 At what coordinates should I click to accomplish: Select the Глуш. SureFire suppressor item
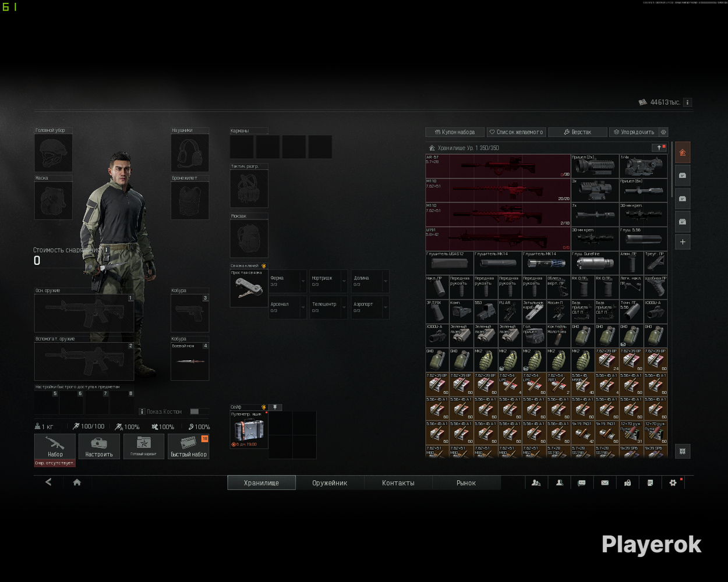pos(595,263)
